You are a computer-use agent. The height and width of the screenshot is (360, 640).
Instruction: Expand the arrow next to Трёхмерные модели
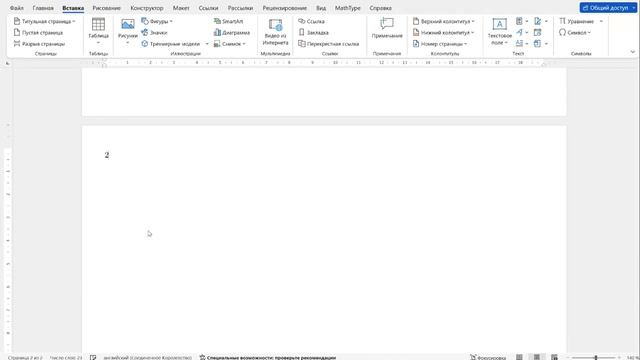[207, 44]
